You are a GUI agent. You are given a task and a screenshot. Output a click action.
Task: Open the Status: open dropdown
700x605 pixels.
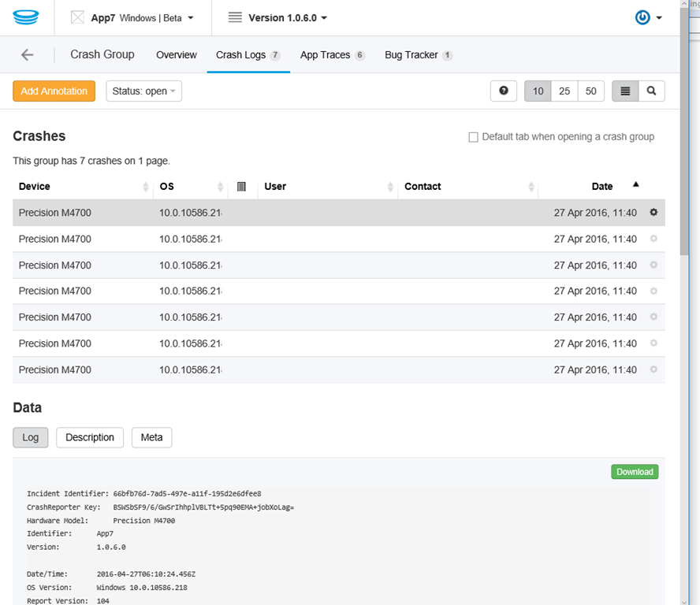point(144,91)
